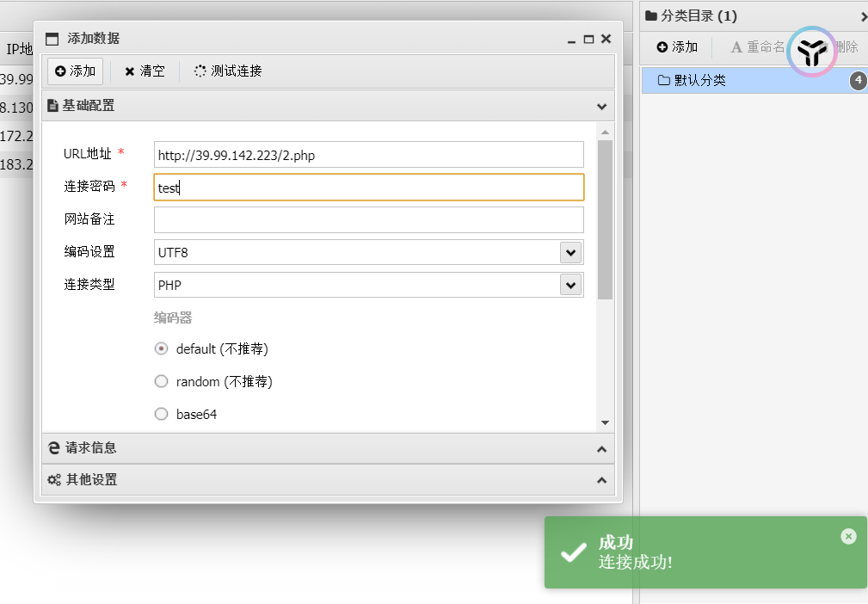
Task: Click the 183.2 row in background list
Action: click(16, 164)
